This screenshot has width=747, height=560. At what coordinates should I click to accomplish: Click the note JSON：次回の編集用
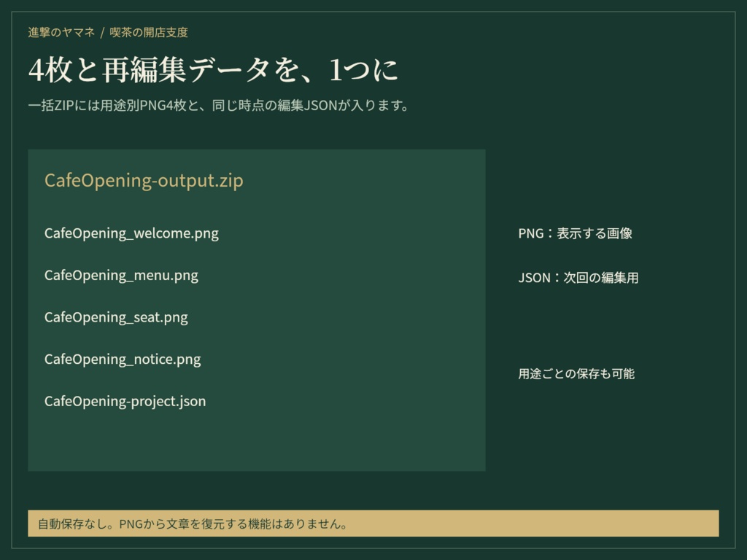point(578,278)
